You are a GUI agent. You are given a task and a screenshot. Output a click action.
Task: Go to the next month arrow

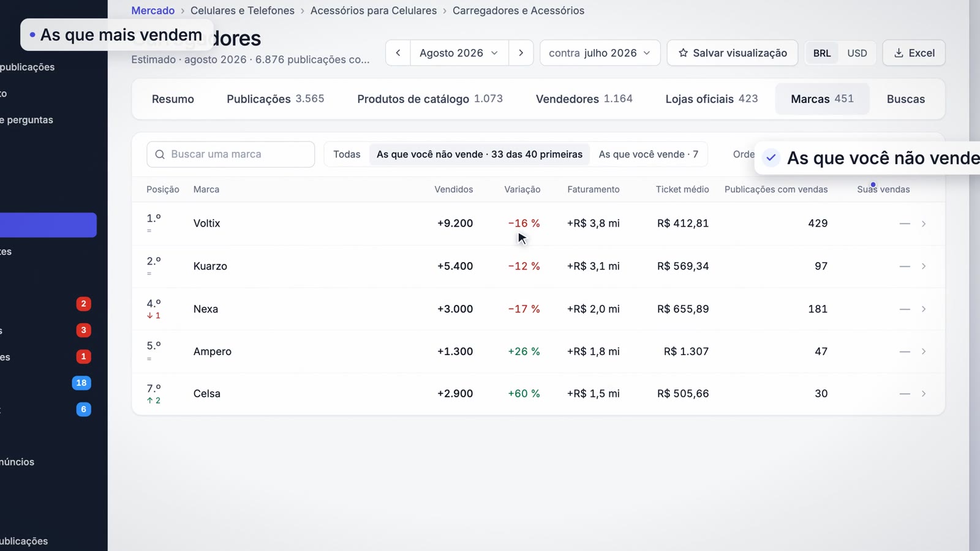tap(521, 53)
